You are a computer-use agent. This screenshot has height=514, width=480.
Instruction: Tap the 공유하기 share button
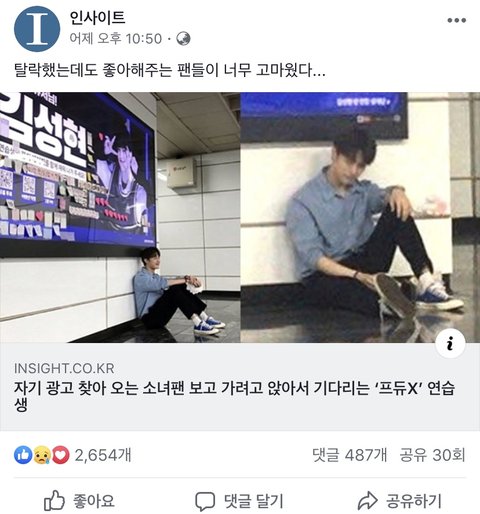[400, 501]
